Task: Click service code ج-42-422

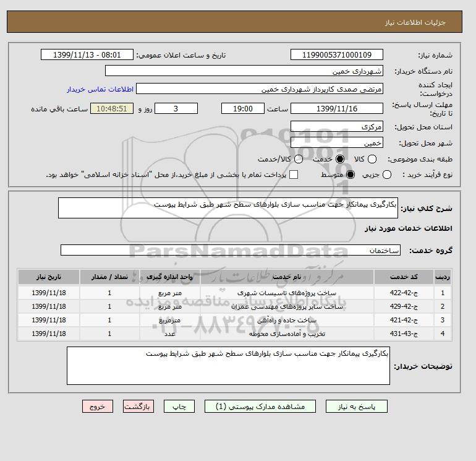Action: coord(404,293)
